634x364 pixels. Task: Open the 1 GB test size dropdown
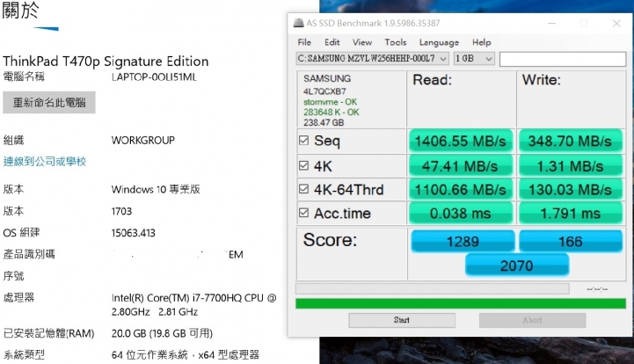pos(474,59)
